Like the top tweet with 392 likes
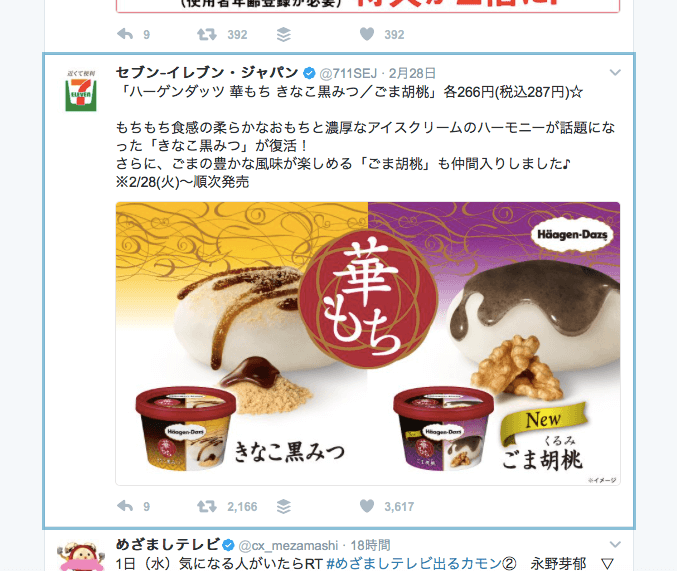The image size is (677, 571). (367, 34)
